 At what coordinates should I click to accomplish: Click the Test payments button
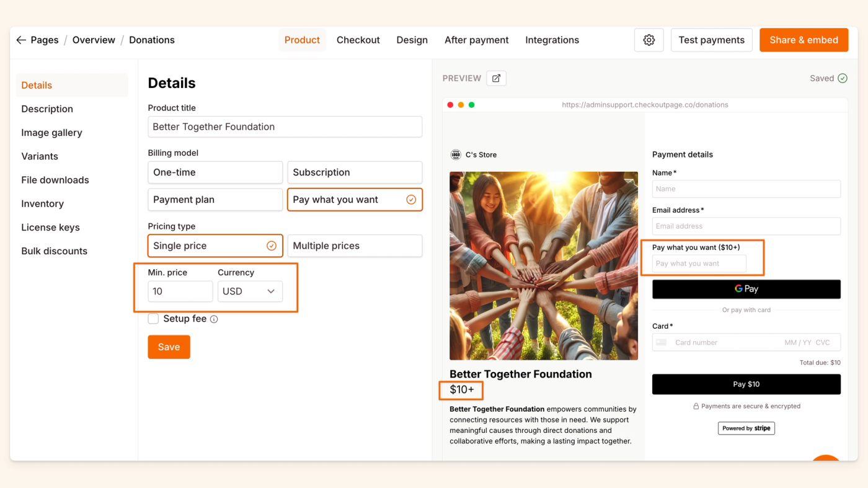point(712,40)
